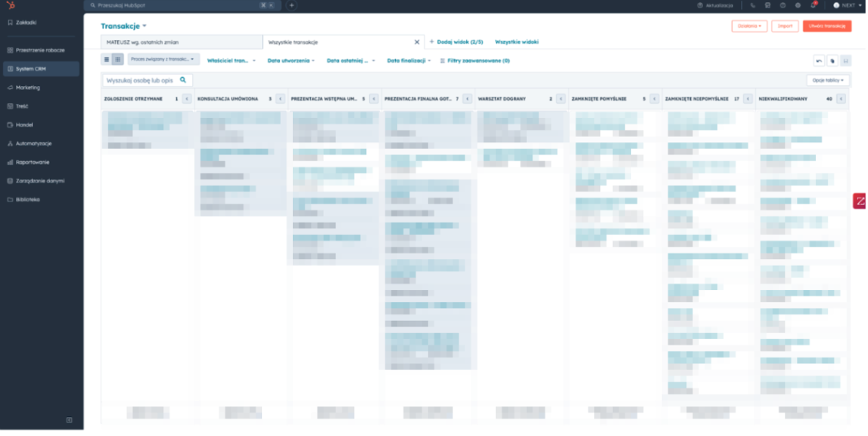
Task: Switch to board view layout
Action: coord(118,60)
